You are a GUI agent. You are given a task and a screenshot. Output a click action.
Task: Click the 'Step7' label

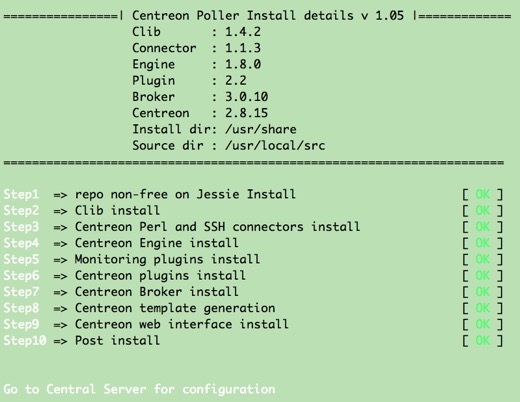(x=21, y=292)
